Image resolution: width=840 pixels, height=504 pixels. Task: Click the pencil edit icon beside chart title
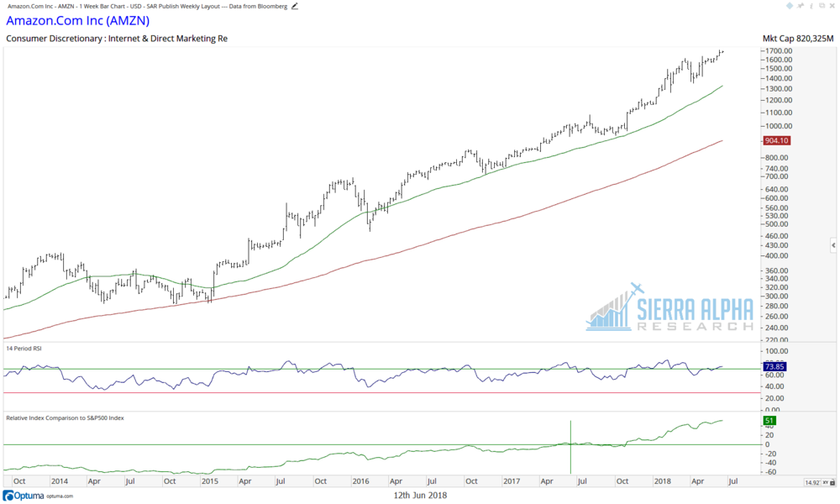[295, 7]
